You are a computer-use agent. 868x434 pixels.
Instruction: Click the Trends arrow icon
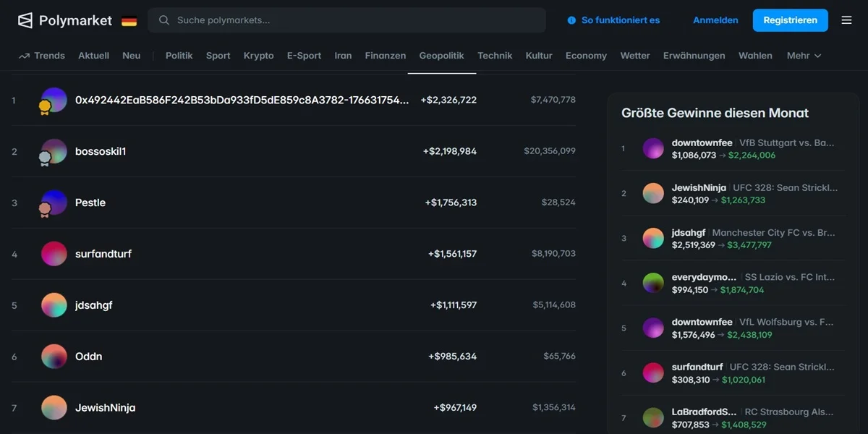click(24, 56)
